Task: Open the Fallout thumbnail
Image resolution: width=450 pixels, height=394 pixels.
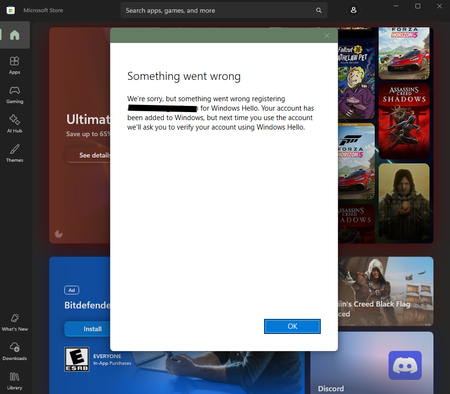Action: pos(356,80)
